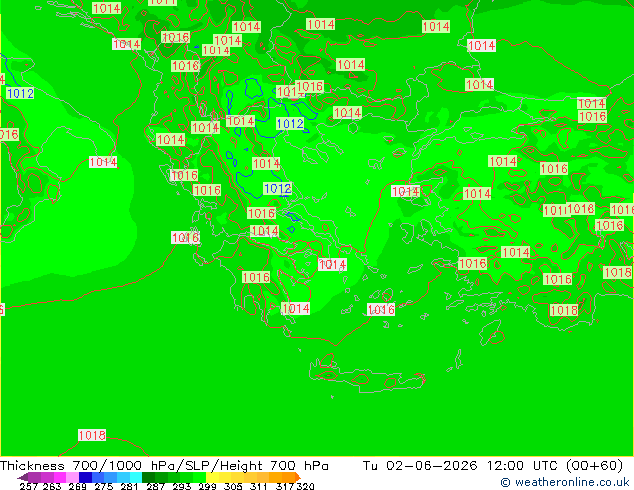Open the weatheronline.co.uk copyright link
This screenshot has width=634, height=490.
click(564, 482)
